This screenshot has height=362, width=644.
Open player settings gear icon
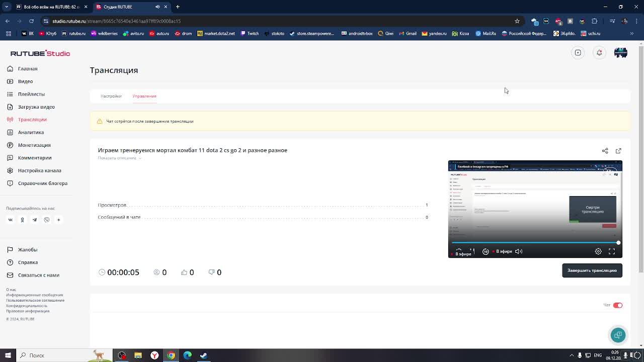tap(598, 251)
